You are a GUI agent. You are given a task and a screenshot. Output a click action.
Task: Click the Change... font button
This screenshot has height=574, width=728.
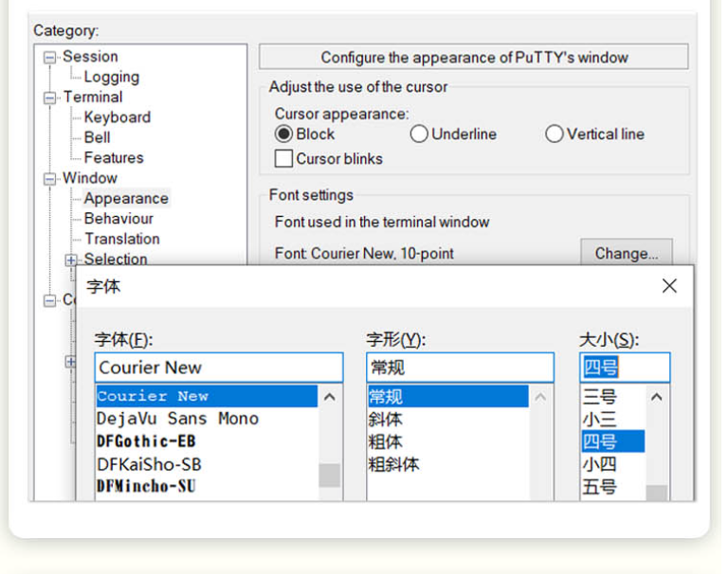(x=627, y=253)
